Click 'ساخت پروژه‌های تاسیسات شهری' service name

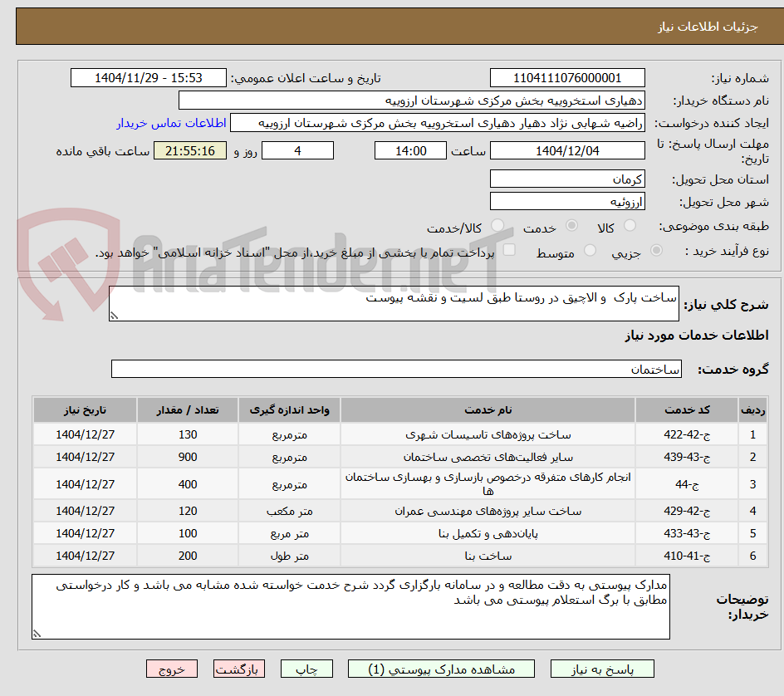pyautogui.click(x=488, y=434)
